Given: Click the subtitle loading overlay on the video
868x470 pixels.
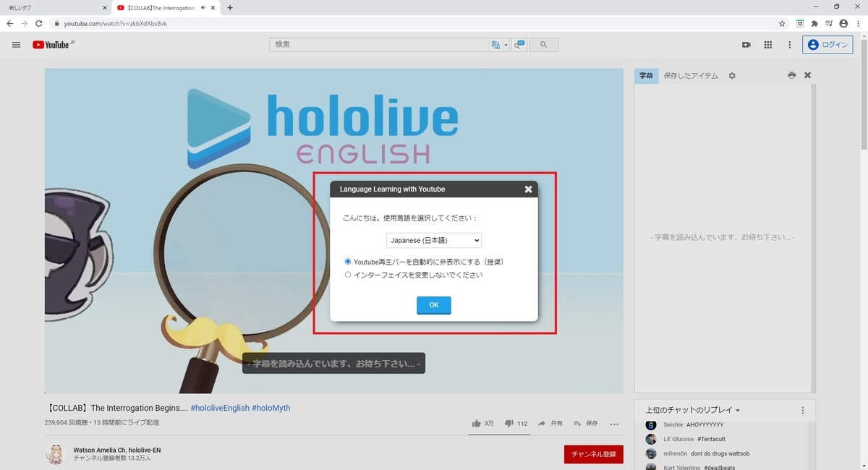Looking at the screenshot, I should [x=333, y=364].
